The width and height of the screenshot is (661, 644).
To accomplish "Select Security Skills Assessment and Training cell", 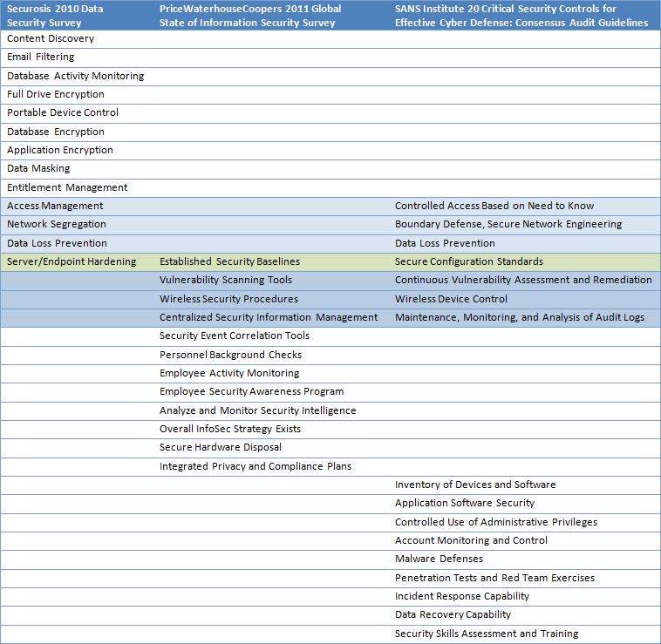I will [487, 634].
